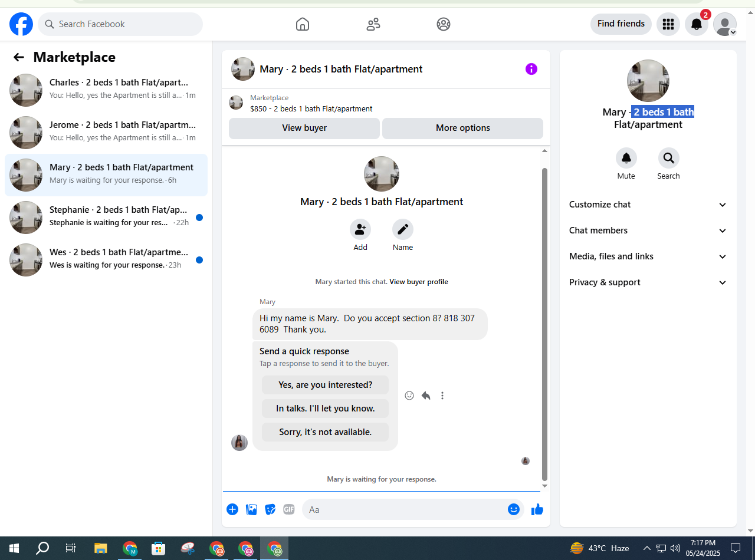
Task: Click the chat header apartment thumbnail
Action: (x=243, y=69)
